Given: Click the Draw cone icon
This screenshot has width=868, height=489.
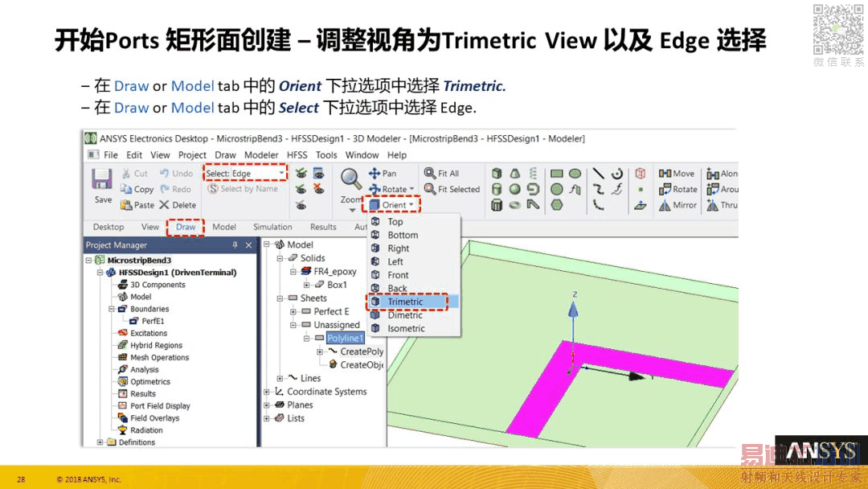Looking at the screenshot, I should pos(515,174).
